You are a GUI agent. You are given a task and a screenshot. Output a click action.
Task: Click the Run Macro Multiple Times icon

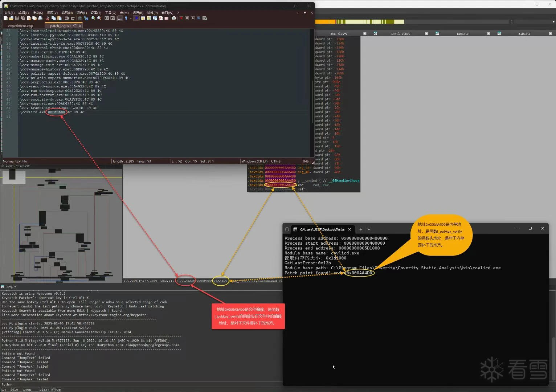[199, 18]
